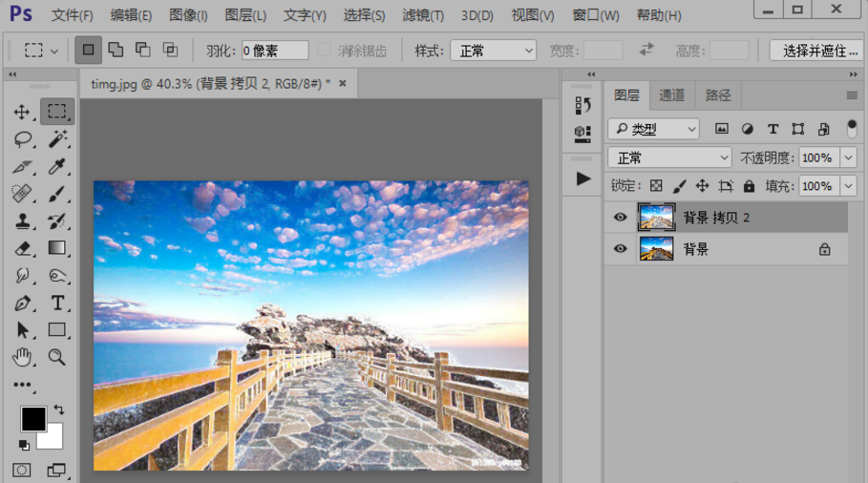Open the layer filter 类型 dropdown

click(653, 129)
